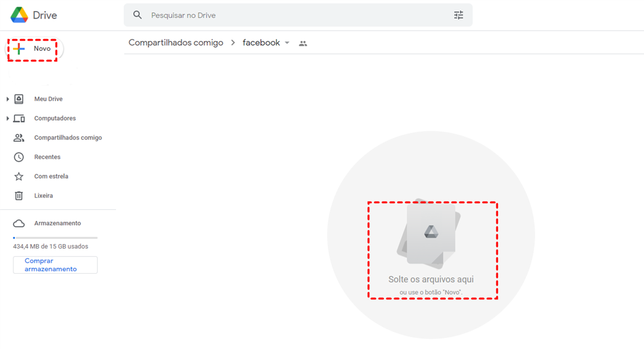Click the search magnifier icon
This screenshot has width=644, height=349.
pos(138,15)
